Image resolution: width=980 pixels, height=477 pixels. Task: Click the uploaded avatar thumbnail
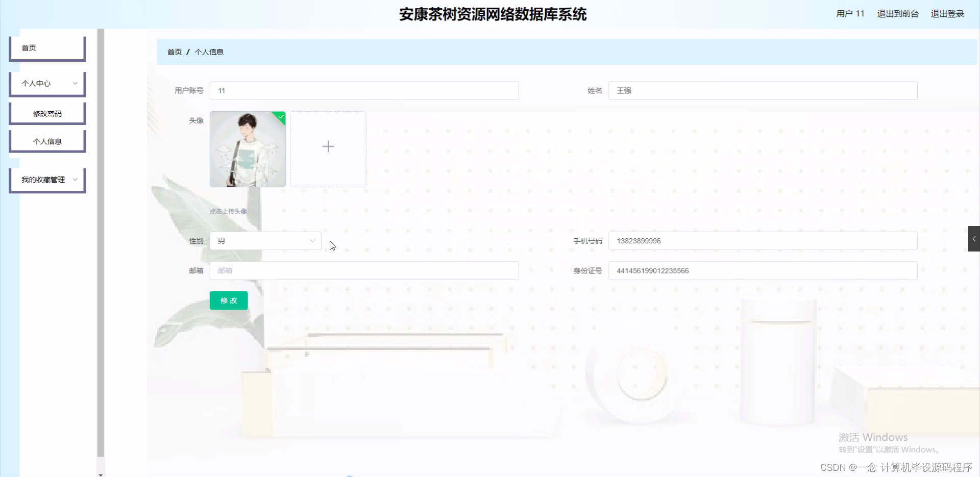click(x=248, y=149)
